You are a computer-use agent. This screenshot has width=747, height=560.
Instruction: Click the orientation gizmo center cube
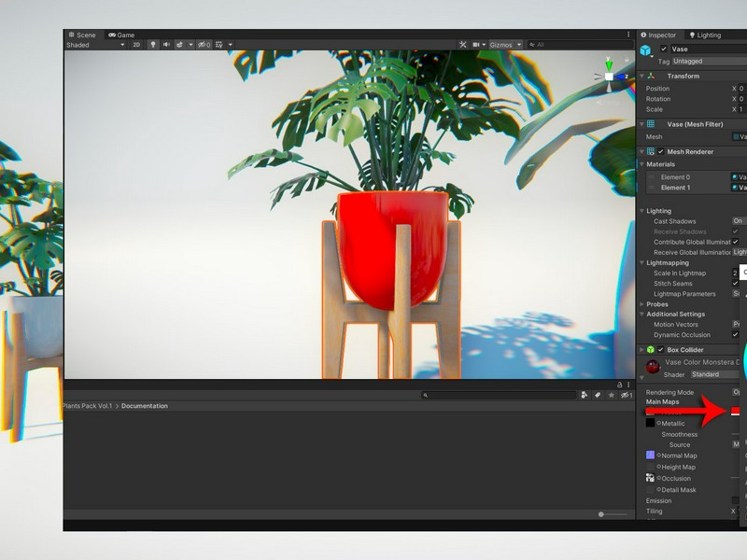609,77
